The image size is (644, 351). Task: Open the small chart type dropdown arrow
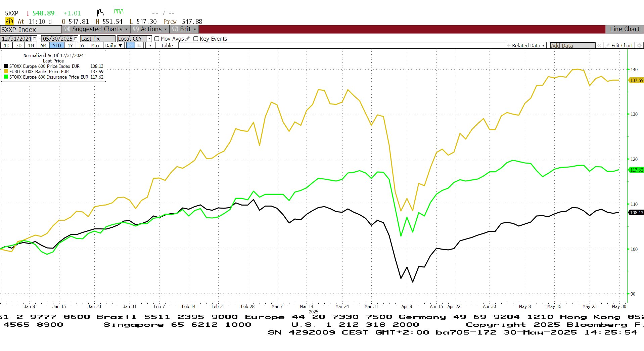click(150, 46)
